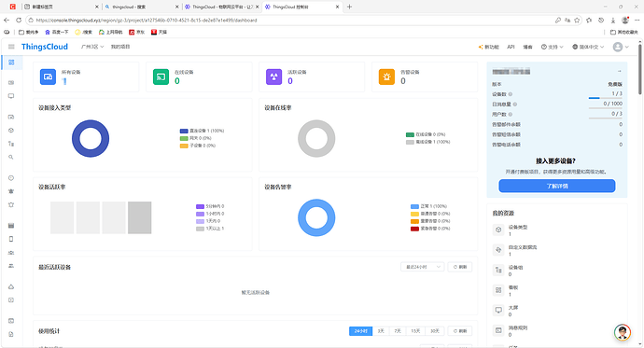
Task: Open the 百度一下 bookmark
Action: click(x=57, y=32)
